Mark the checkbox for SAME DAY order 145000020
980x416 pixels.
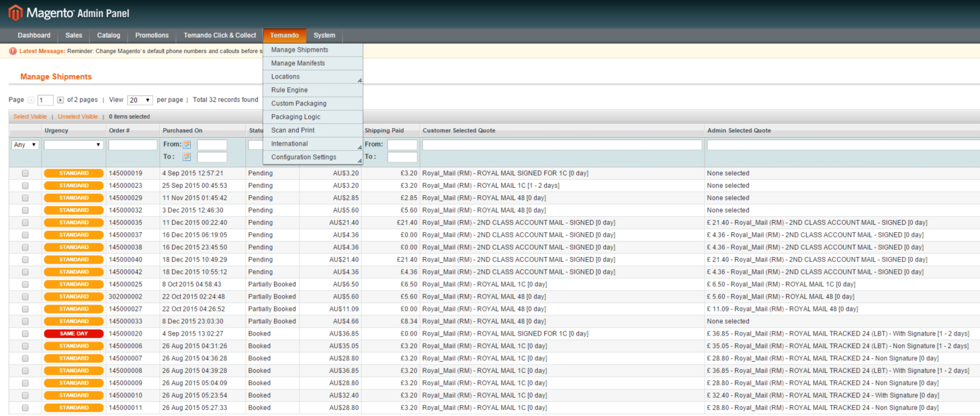(x=26, y=333)
